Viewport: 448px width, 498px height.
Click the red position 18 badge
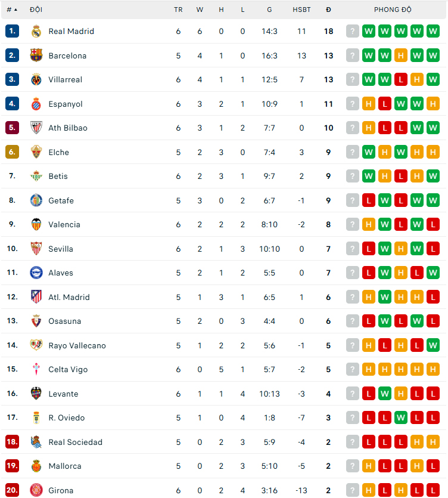[12, 441]
